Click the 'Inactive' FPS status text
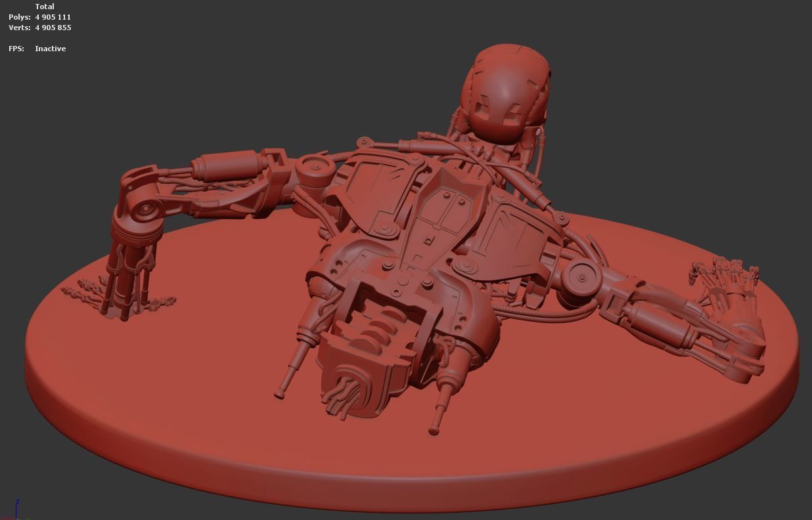 51,49
